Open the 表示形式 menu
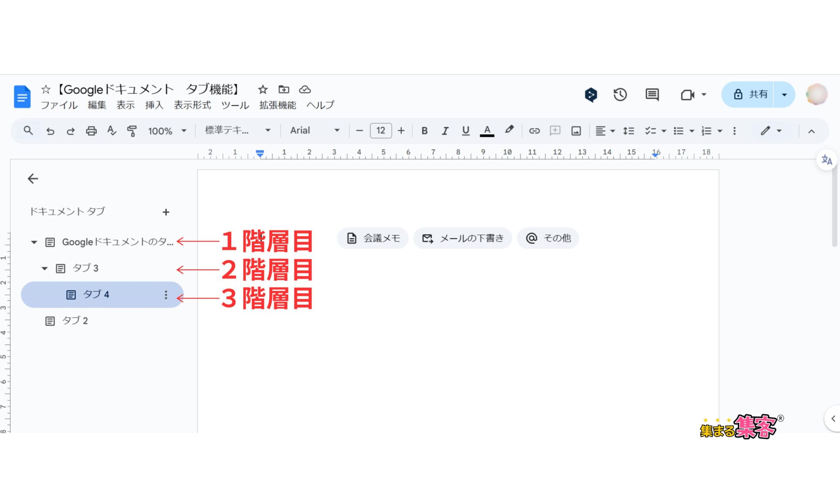 click(192, 105)
